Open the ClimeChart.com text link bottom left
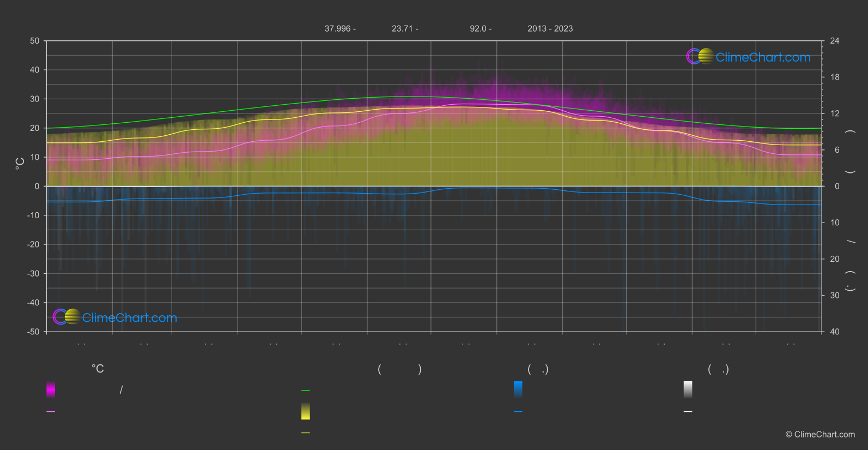This screenshot has width=868, height=450. (x=130, y=318)
